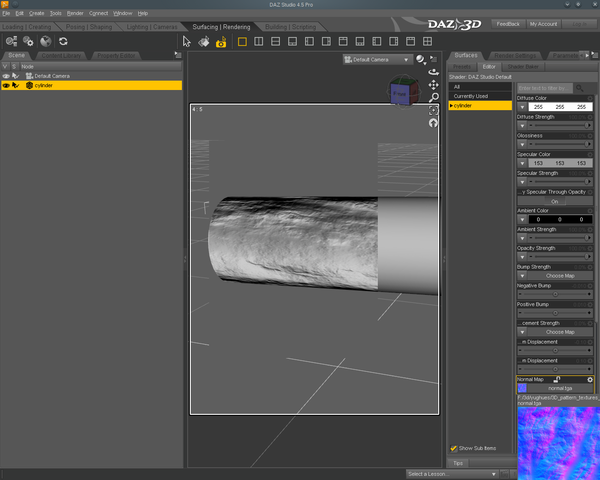Uncheck the Show Sub Items checkbox
Screen dimensions: 600x480
tap(454, 448)
